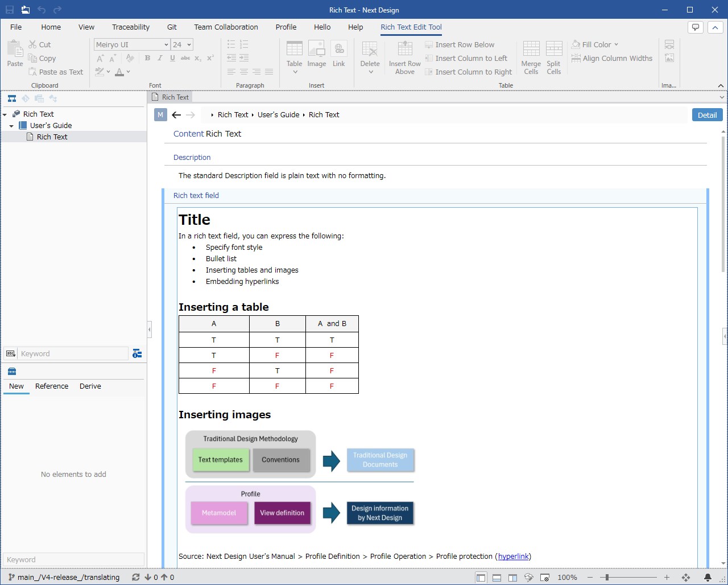
Task: Click the numbered list icon
Action: click(x=244, y=44)
